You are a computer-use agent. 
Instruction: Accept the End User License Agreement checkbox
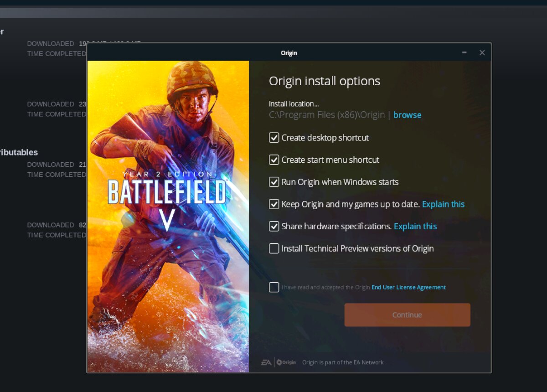click(274, 287)
